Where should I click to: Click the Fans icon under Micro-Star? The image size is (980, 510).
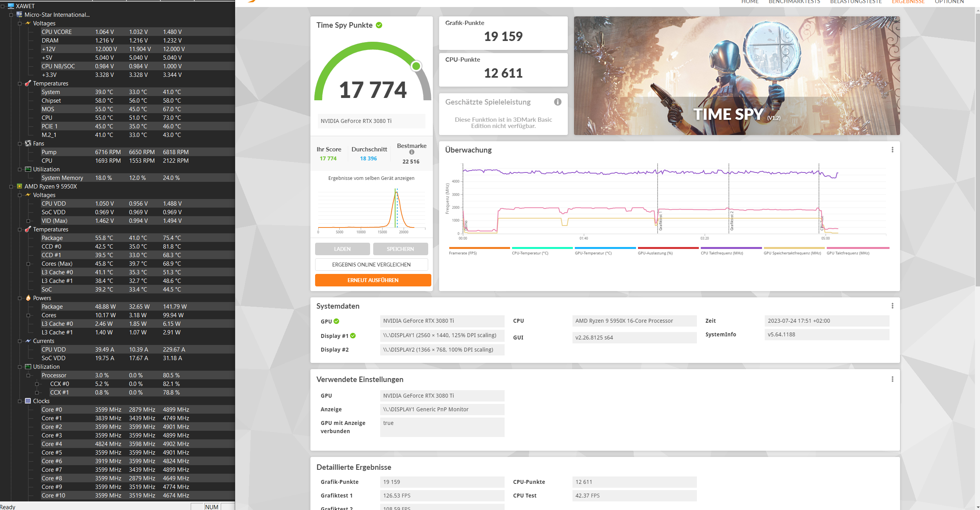click(28, 144)
